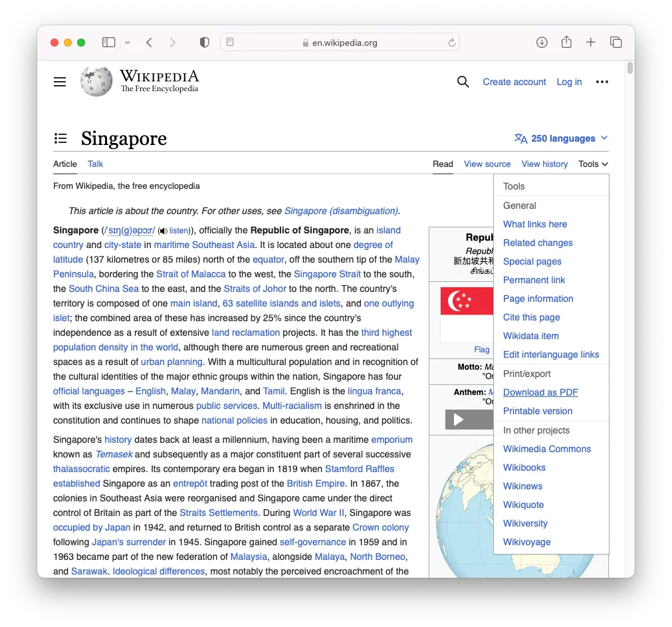Show the tab overview icon
The image size is (672, 627).
point(616,42)
